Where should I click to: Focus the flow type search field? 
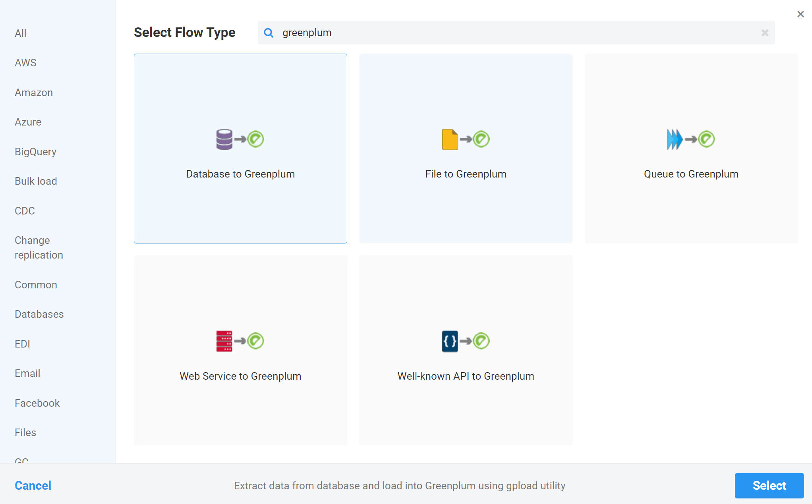click(516, 33)
